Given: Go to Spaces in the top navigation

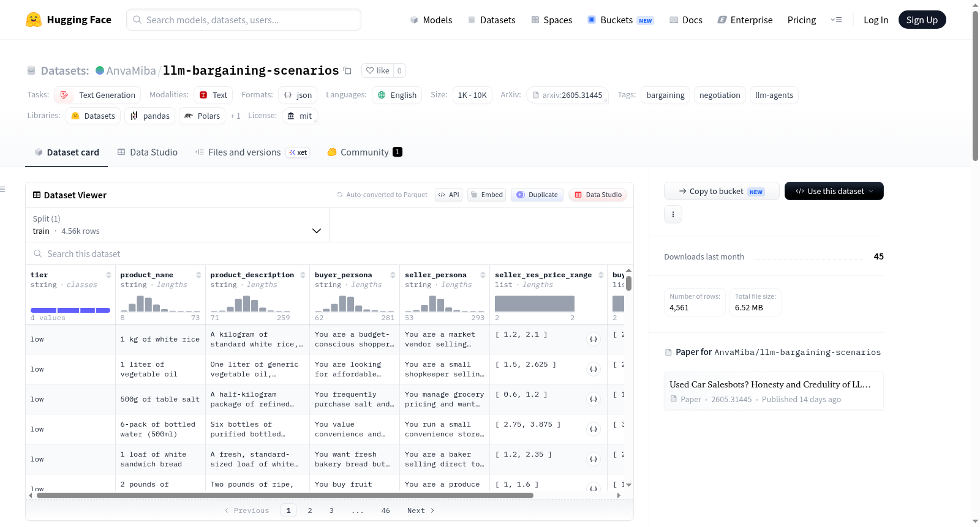Looking at the screenshot, I should (x=552, y=20).
